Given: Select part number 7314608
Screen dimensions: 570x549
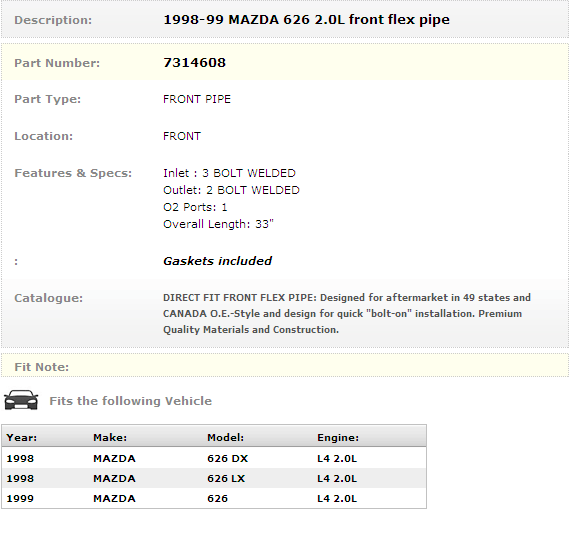Looking at the screenshot, I should 194,63.
